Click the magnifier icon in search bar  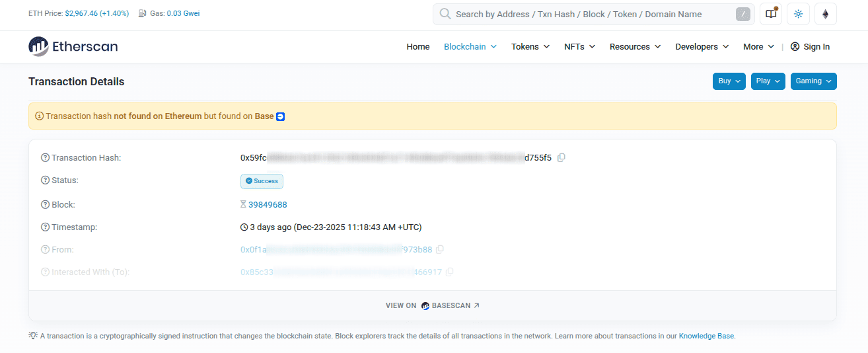click(445, 14)
